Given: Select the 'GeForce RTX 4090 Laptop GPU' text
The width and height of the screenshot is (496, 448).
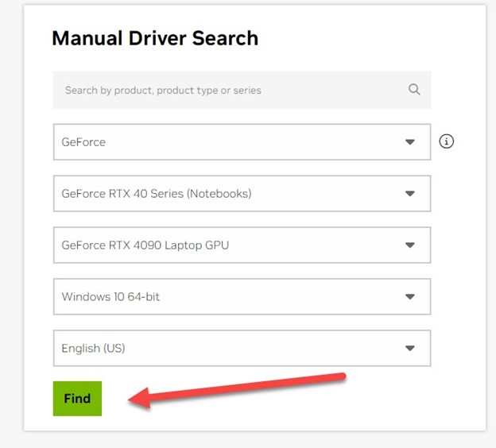Looking at the screenshot, I should [x=145, y=245].
